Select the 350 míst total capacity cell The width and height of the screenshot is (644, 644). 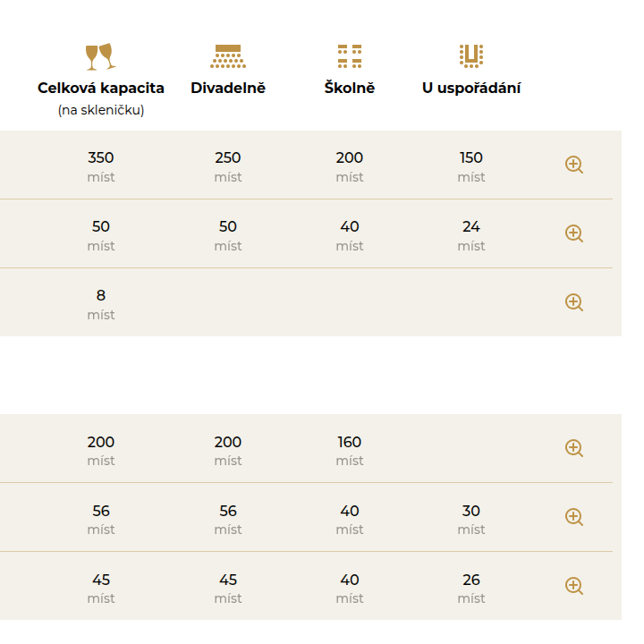101,165
